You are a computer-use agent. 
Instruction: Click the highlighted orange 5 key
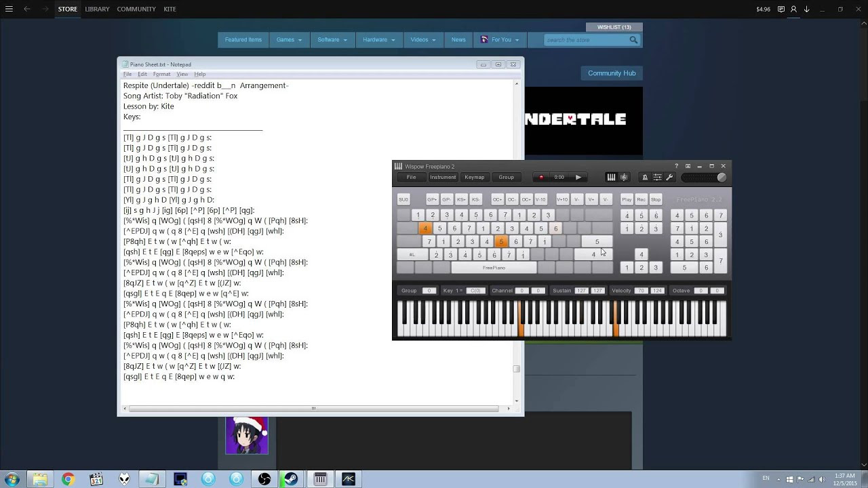click(x=501, y=241)
